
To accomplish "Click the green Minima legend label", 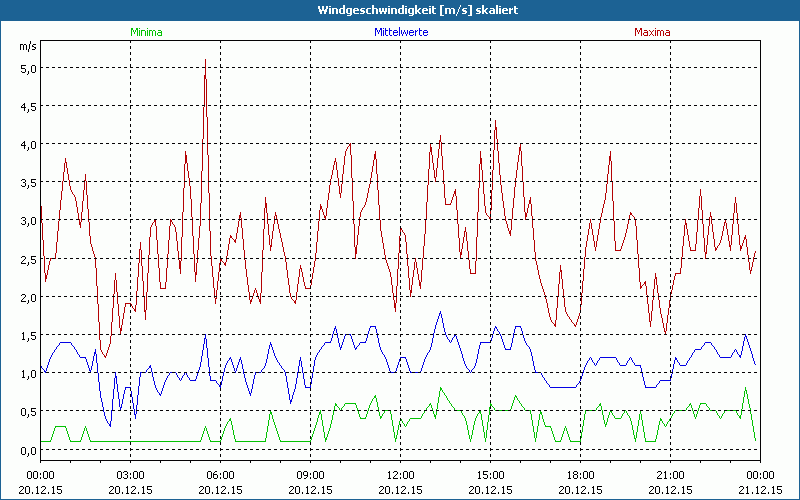I will pyautogui.click(x=146, y=32).
